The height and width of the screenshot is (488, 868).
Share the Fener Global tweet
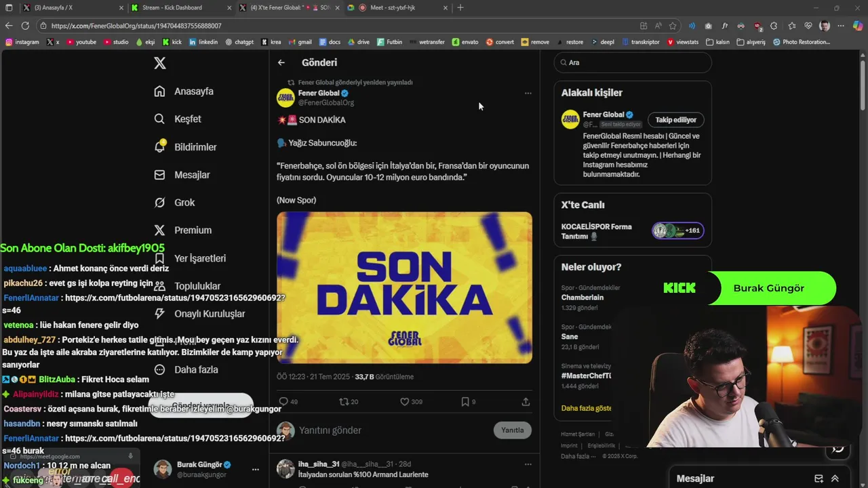click(526, 402)
